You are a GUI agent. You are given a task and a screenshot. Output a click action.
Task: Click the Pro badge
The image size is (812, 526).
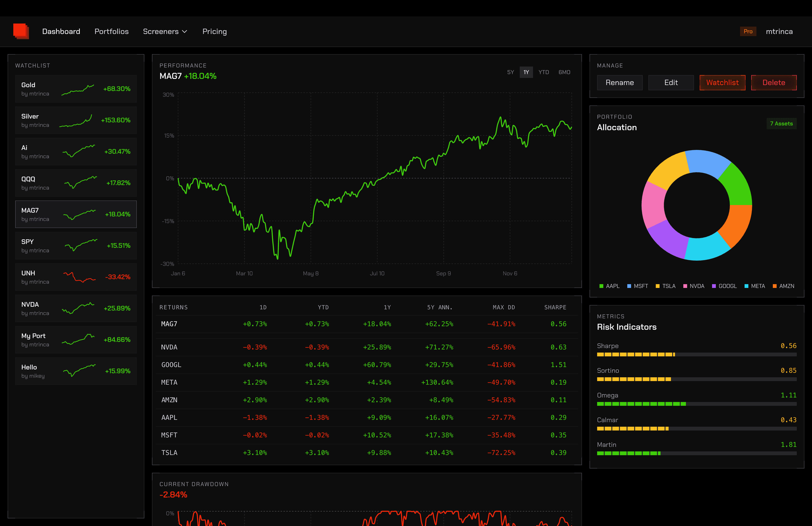[x=748, y=31]
